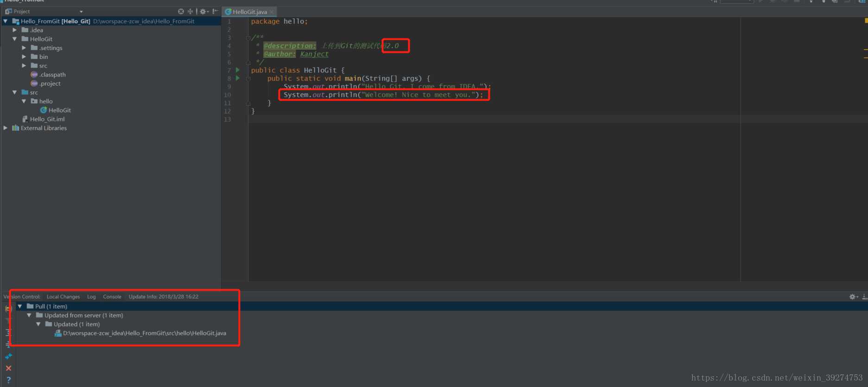The image size is (868, 387).
Task: Click line number 13 in gutter
Action: 227,120
